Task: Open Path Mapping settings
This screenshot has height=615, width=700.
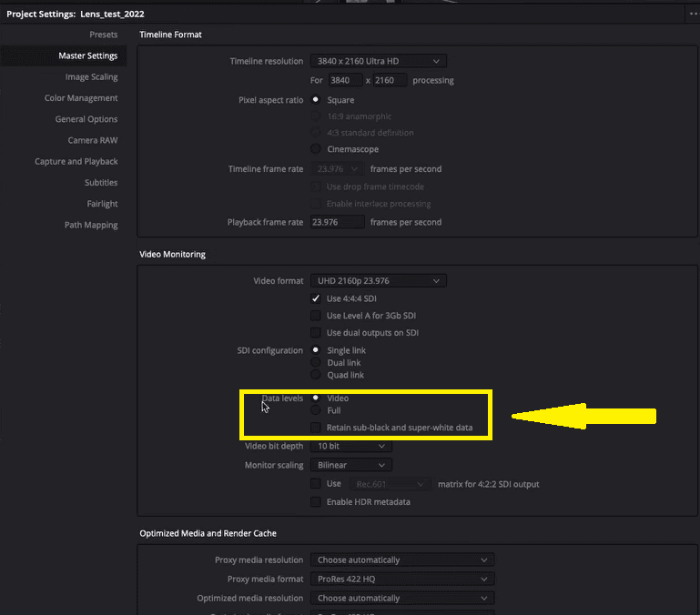Action: [91, 225]
